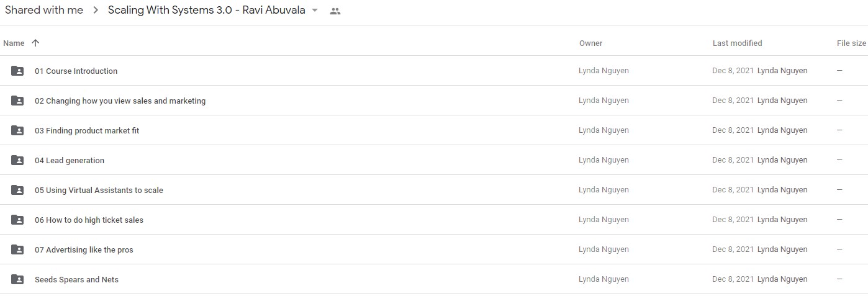Viewport: 868px width, 296px height.
Task: Click the breadcrumb chevron separator after Shared with me
Action: [96, 11]
